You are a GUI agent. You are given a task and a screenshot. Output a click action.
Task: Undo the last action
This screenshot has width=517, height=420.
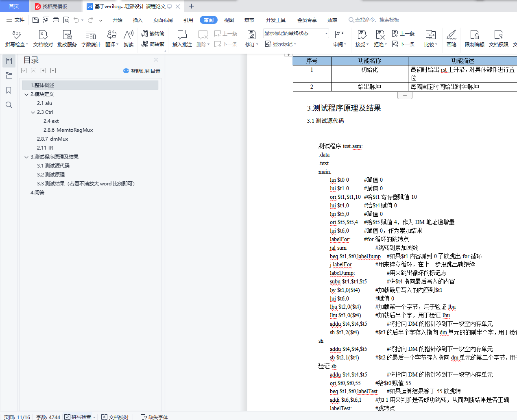(76, 20)
